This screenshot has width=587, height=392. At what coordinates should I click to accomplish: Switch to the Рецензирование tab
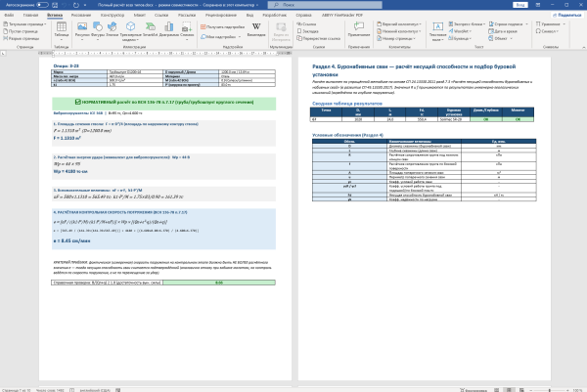click(221, 15)
